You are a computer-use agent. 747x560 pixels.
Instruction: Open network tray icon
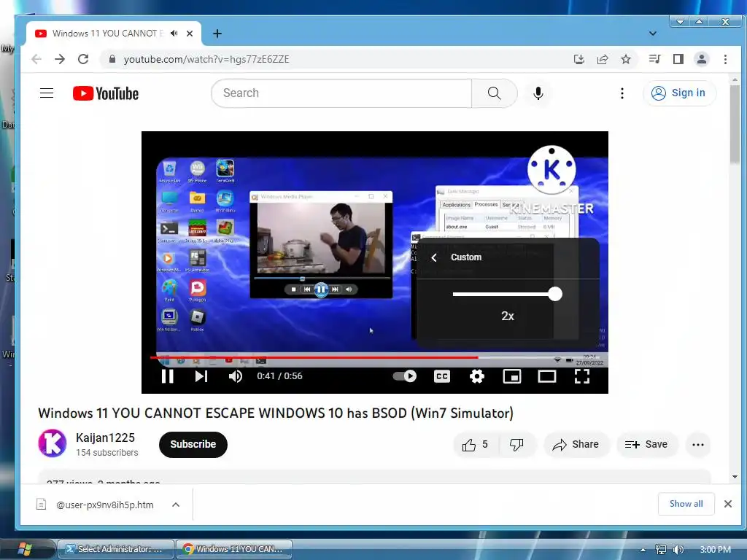pos(661,550)
